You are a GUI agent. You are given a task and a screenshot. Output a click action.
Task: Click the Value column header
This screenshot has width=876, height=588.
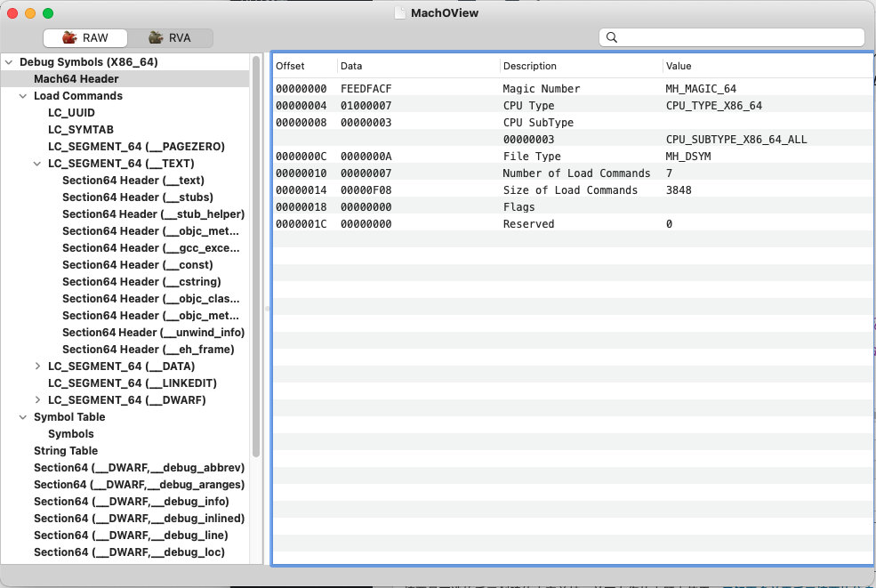(x=679, y=66)
